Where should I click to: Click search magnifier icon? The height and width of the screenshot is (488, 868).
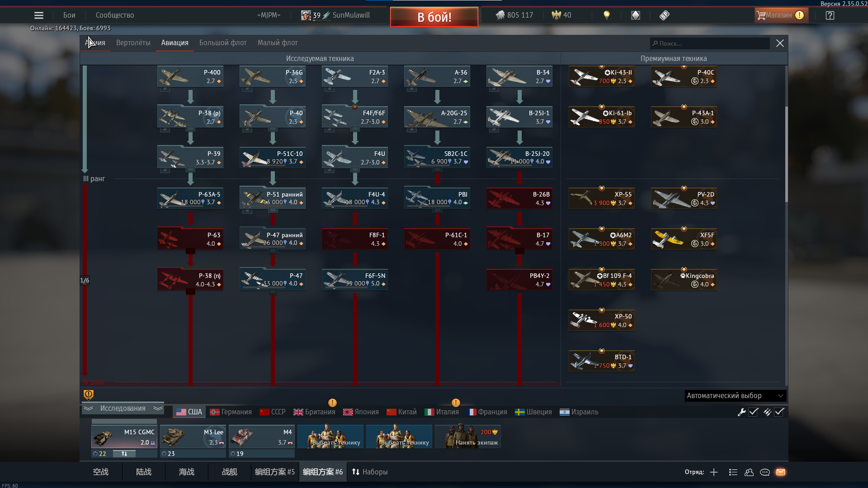(655, 43)
